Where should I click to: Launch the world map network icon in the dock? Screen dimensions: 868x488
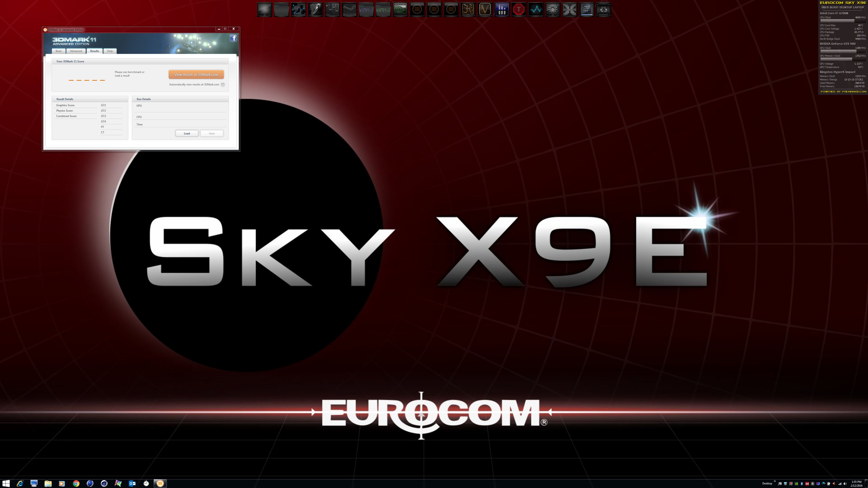pyautogui.click(x=299, y=9)
